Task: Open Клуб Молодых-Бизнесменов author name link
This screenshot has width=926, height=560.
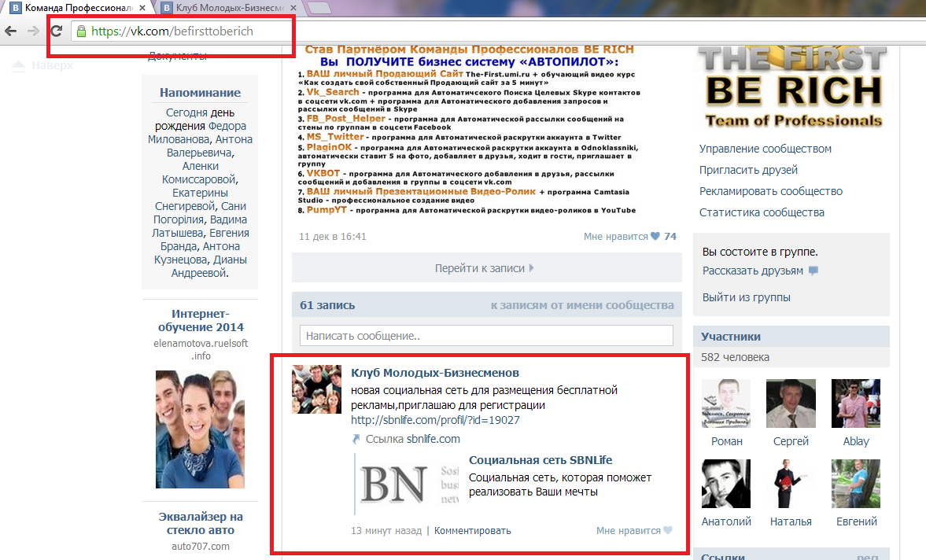Action: (434, 373)
